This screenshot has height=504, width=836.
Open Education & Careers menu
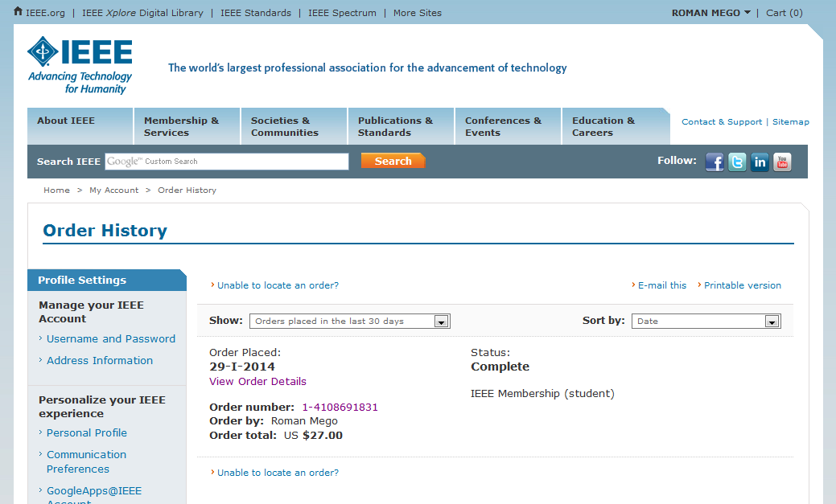pos(616,126)
